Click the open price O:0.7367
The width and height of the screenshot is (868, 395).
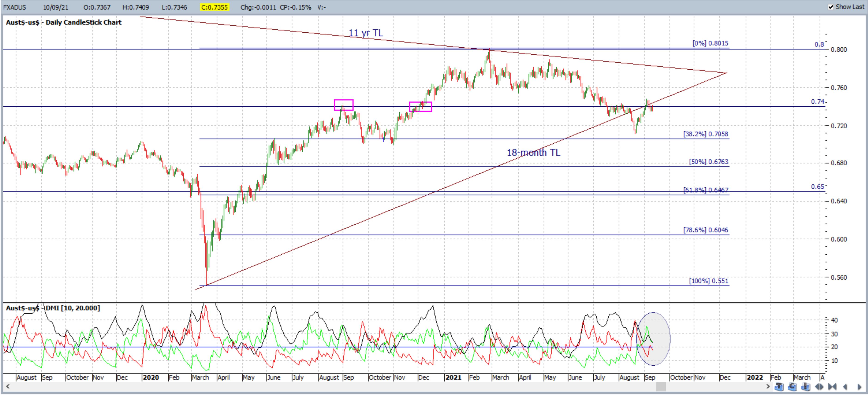[x=97, y=7]
